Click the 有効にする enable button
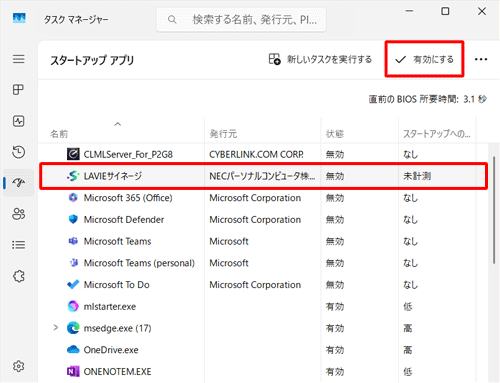This screenshot has width=500, height=383. click(x=424, y=59)
